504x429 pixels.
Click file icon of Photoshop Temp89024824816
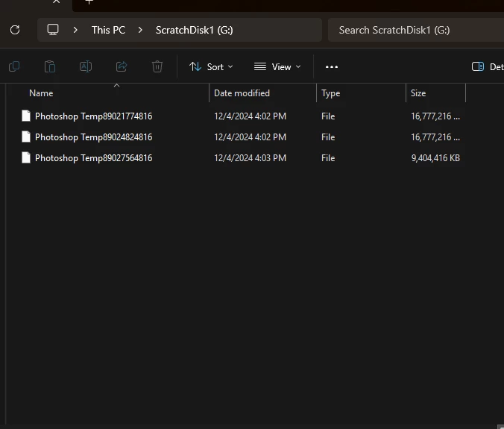[x=26, y=137]
